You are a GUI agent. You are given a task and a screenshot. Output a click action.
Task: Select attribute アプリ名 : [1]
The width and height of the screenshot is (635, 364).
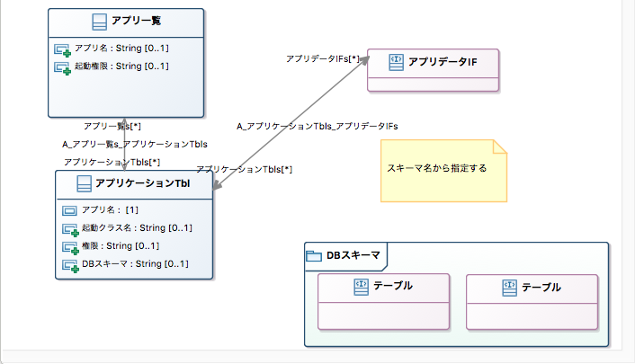(110, 210)
